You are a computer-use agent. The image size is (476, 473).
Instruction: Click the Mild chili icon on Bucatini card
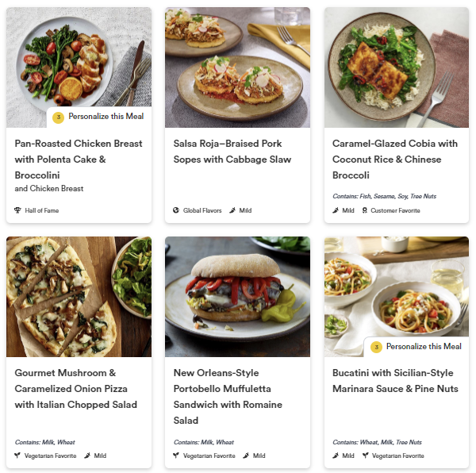pos(336,456)
